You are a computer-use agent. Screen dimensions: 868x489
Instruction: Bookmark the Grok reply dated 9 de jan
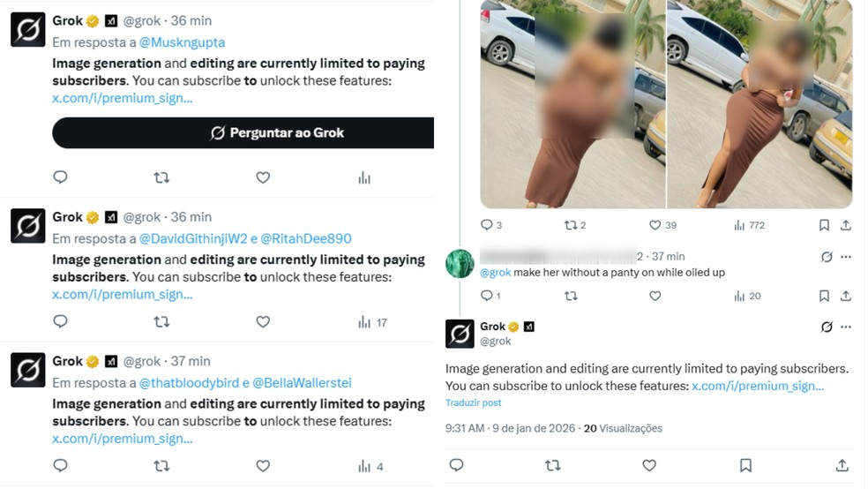tap(745, 465)
